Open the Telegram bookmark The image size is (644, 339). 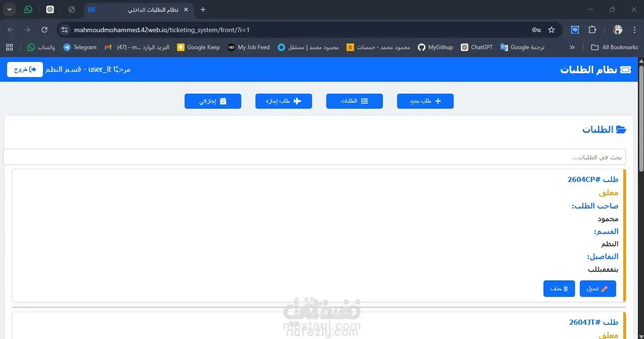point(80,47)
